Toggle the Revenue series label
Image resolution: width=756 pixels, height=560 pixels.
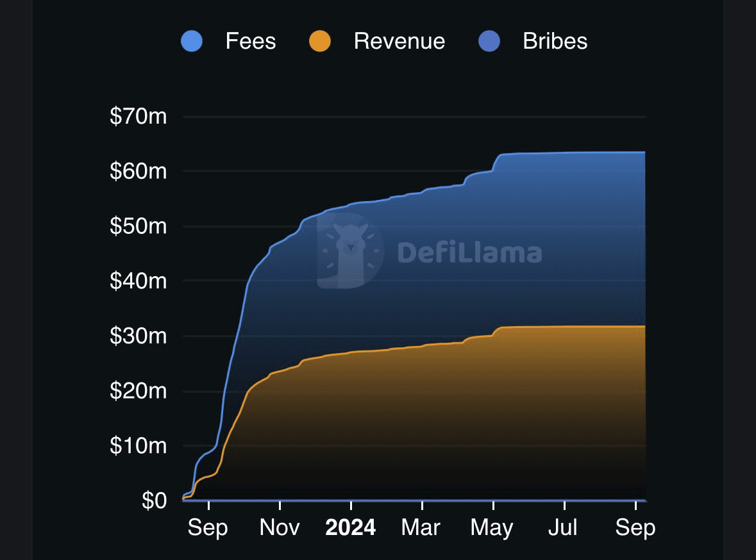(x=399, y=42)
